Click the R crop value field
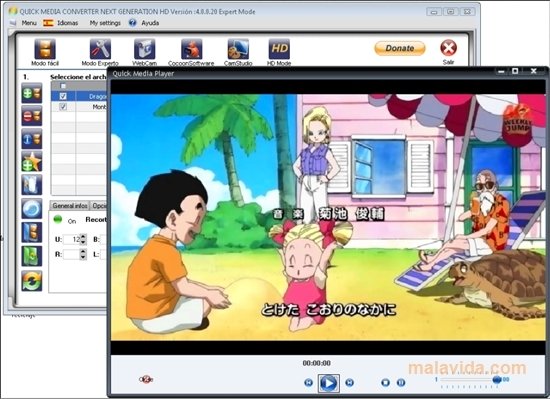Screen dimensions: 550x399 (x=72, y=254)
